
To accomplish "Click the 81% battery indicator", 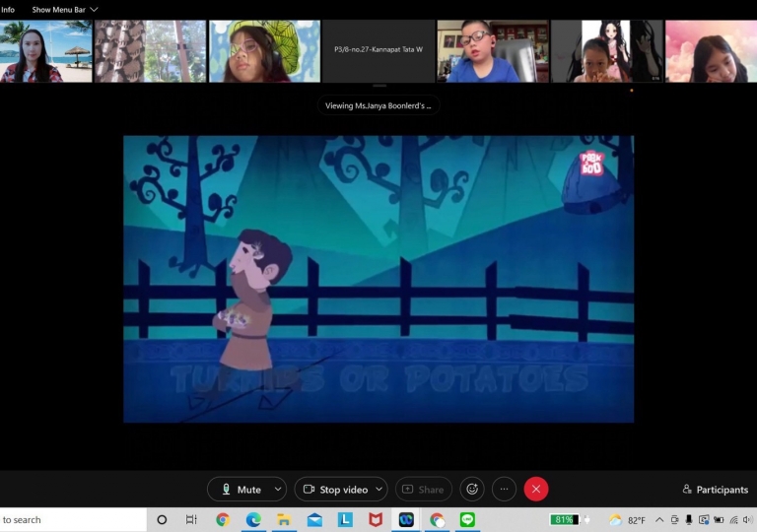I will pos(565,519).
